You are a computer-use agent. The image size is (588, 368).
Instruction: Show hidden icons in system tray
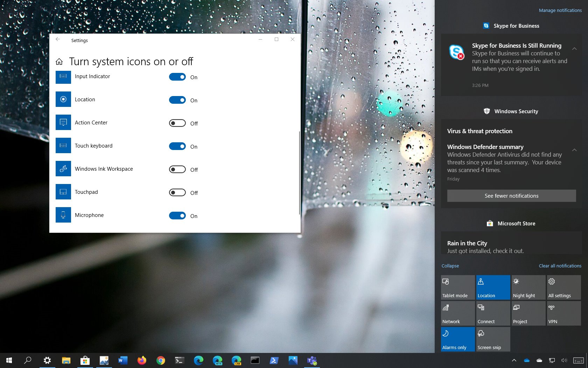(514, 360)
